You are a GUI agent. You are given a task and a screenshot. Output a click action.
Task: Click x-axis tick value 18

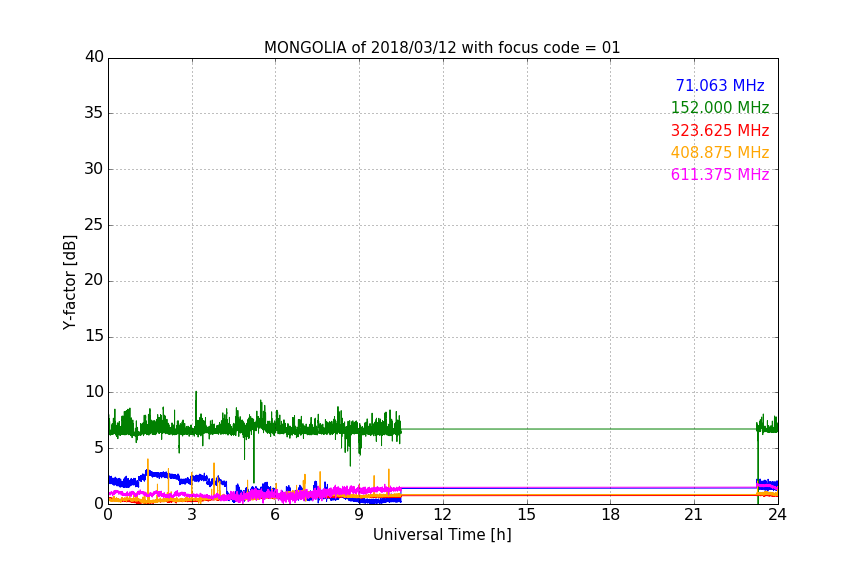point(611,515)
